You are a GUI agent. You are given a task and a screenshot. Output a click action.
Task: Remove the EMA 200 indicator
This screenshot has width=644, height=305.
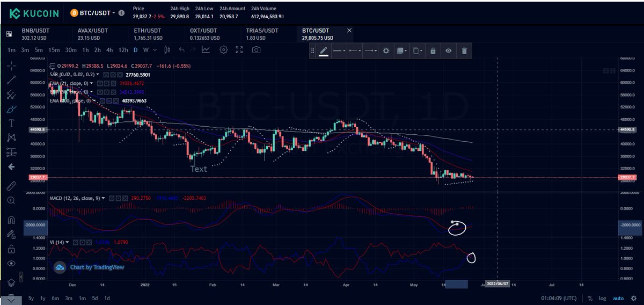(116, 100)
